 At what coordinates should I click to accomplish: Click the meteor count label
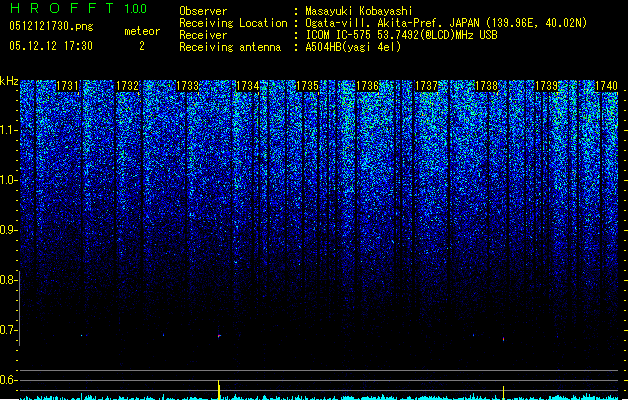click(x=142, y=31)
